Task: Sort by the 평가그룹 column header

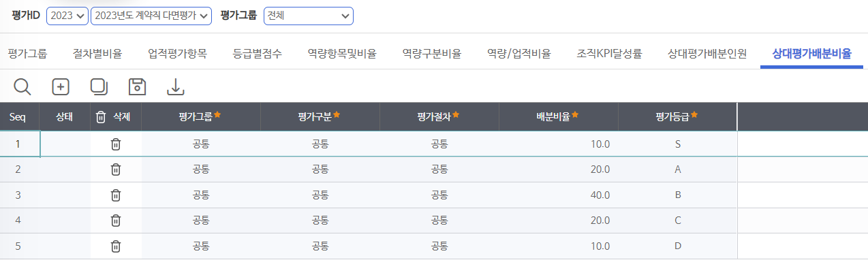Action: [200, 117]
